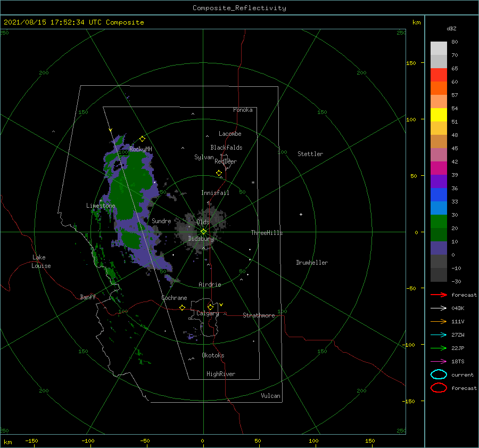Image resolution: width=479 pixels, height=448 pixels.
Task: Click the dBZ legend heading
Action: (451, 28)
